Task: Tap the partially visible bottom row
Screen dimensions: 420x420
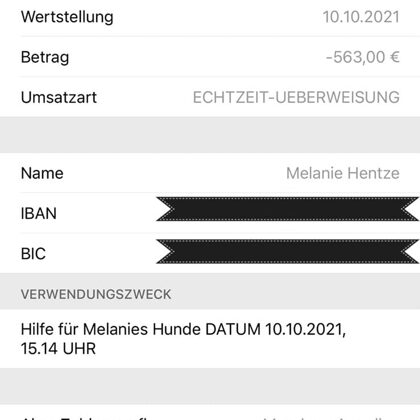Action: click(210, 413)
